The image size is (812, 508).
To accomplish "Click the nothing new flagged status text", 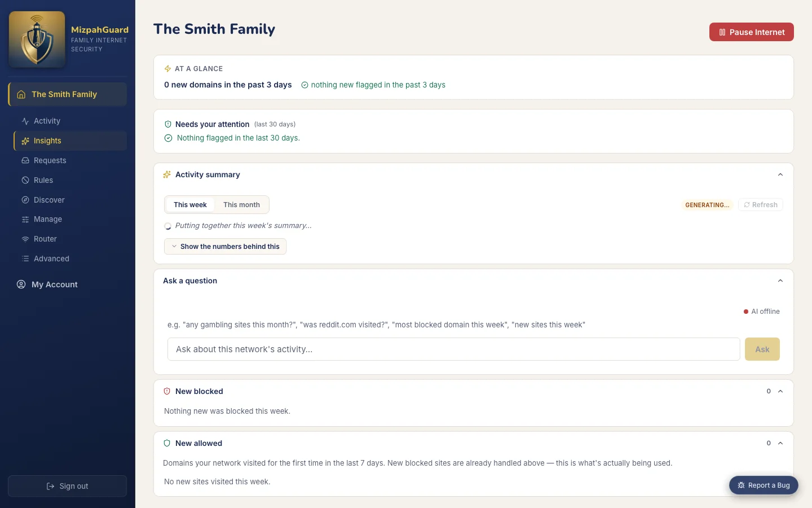I will point(378,85).
